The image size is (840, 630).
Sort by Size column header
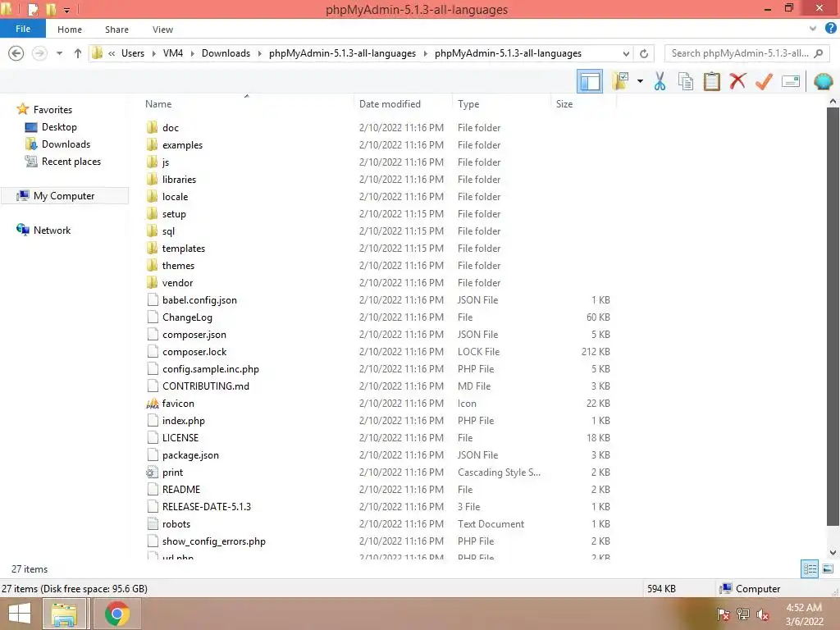point(564,104)
